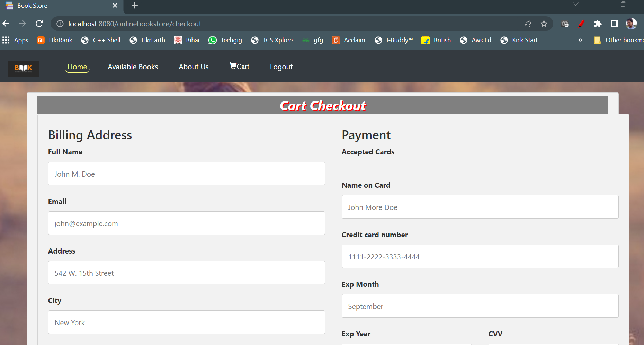Image resolution: width=644 pixels, height=345 pixels.
Task: Click the Cart Checkout heading
Action: click(323, 106)
